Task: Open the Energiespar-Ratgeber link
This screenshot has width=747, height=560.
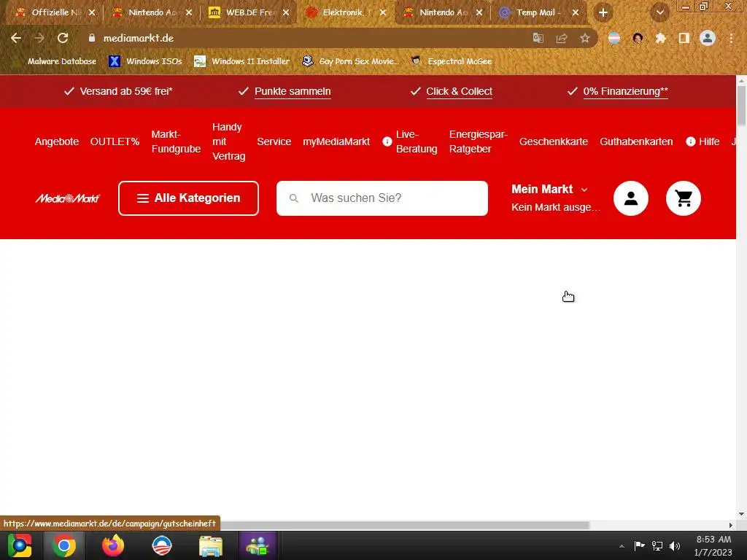Action: (x=479, y=141)
